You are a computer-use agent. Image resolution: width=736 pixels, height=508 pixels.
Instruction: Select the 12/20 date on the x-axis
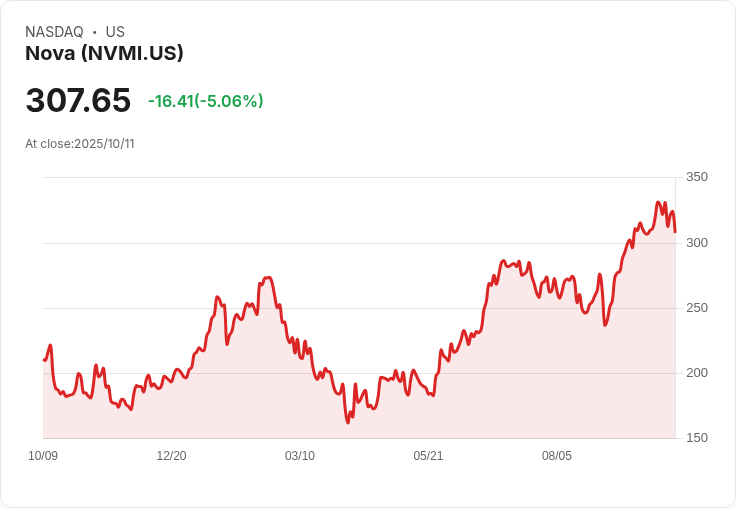[x=172, y=456]
